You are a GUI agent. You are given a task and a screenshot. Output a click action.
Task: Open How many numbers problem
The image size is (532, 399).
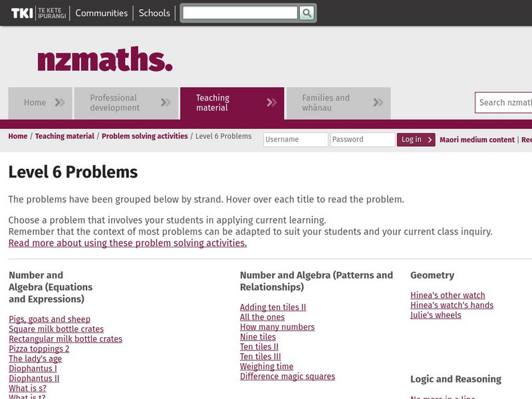(277, 327)
